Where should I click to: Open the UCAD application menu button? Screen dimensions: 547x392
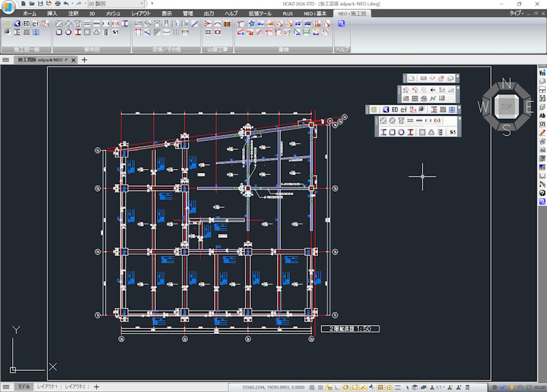click(8, 7)
